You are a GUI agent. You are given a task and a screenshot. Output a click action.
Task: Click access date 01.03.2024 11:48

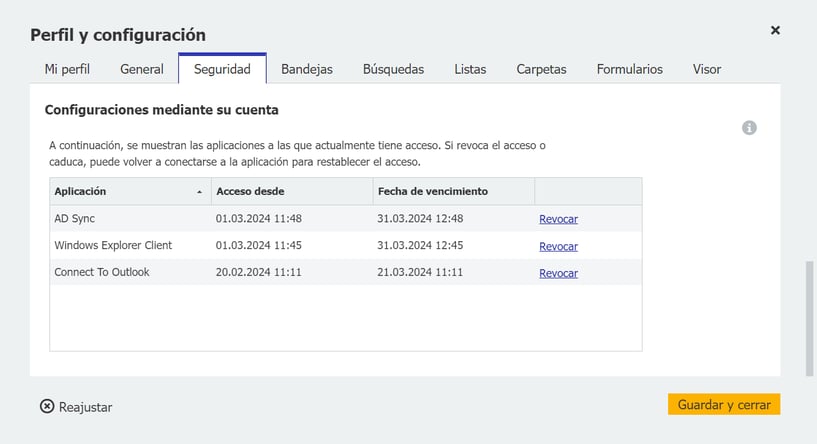pyautogui.click(x=259, y=218)
